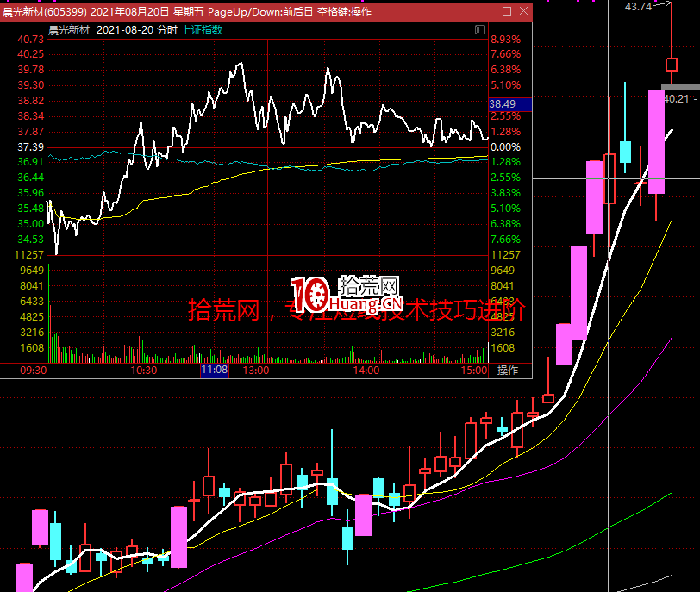Click the 35.00 price label
The width and height of the screenshot is (700, 592).
pyautogui.click(x=30, y=223)
